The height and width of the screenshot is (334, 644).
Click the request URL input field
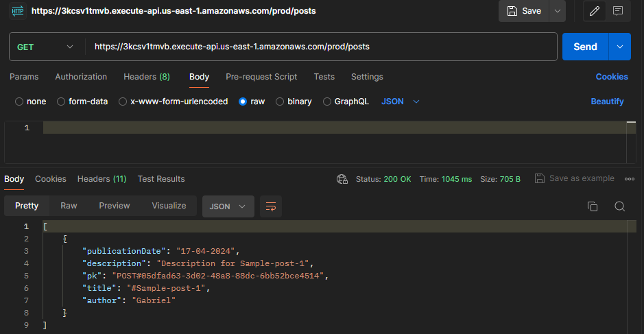click(321, 47)
